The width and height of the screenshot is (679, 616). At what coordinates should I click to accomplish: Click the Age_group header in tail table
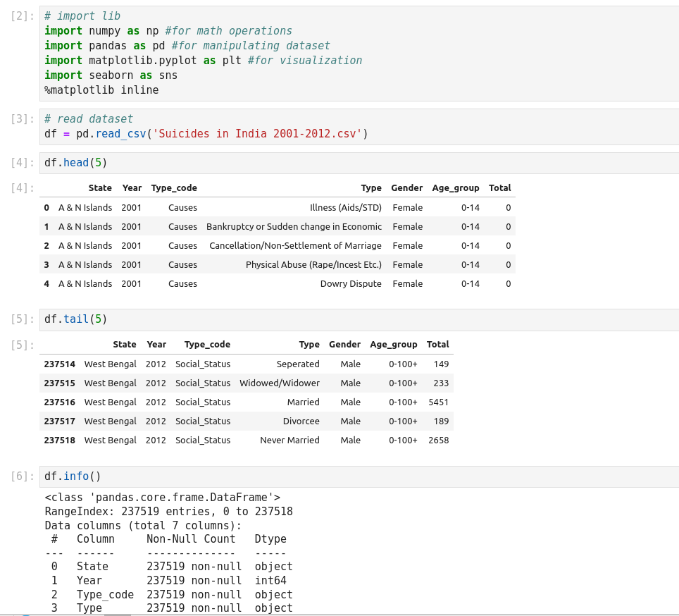tap(393, 345)
